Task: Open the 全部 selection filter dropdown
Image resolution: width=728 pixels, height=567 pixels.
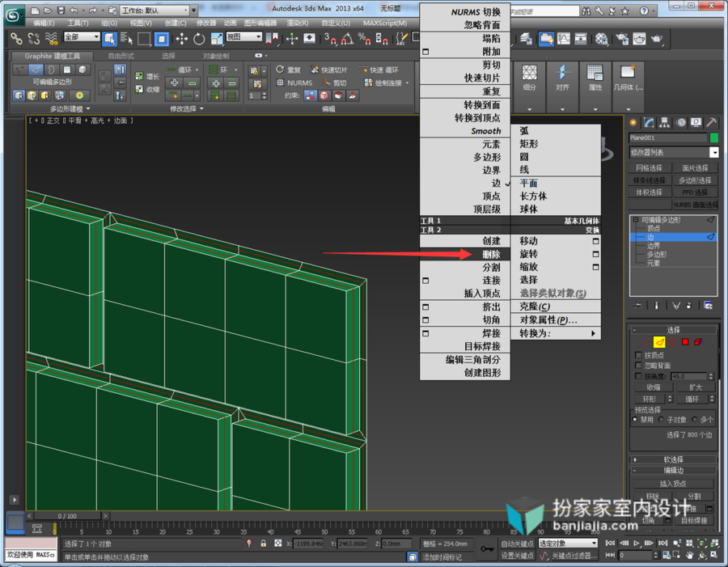Action: pyautogui.click(x=82, y=36)
